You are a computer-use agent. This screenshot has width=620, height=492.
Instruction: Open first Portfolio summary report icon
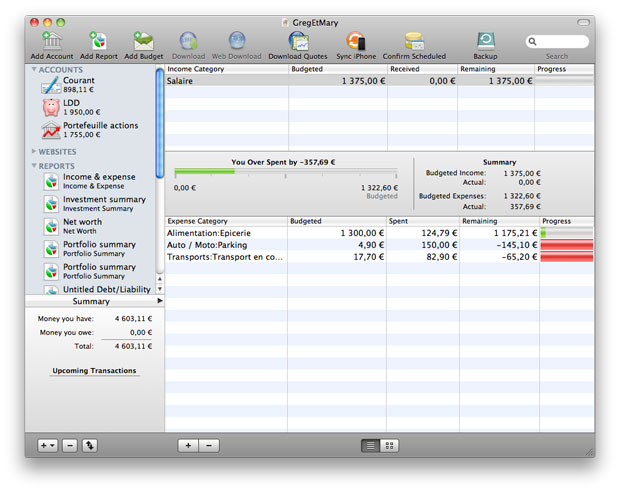51,249
